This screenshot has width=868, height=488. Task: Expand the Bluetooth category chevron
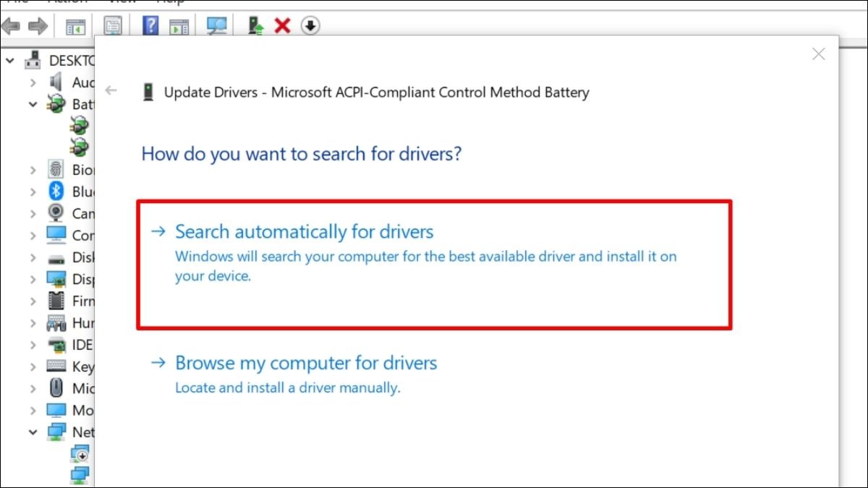[33, 192]
